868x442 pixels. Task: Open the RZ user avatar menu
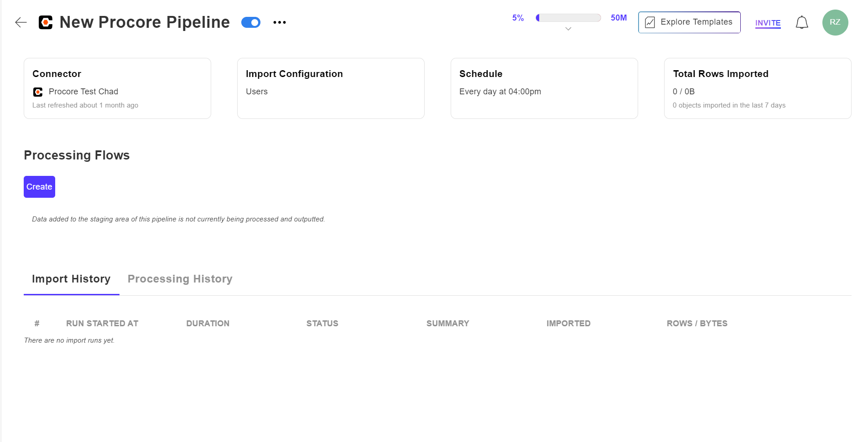click(x=835, y=22)
